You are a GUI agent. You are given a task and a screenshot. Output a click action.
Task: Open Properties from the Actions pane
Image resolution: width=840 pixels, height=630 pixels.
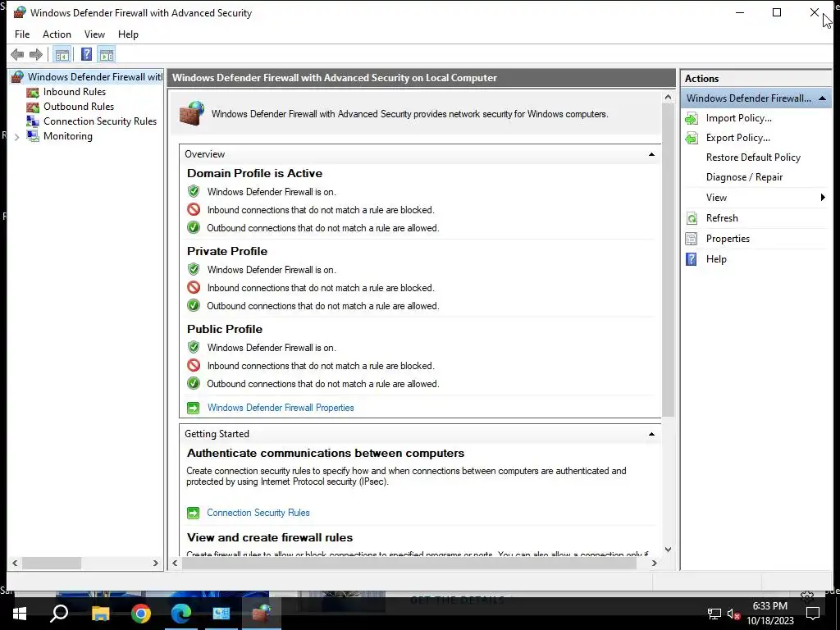point(728,239)
